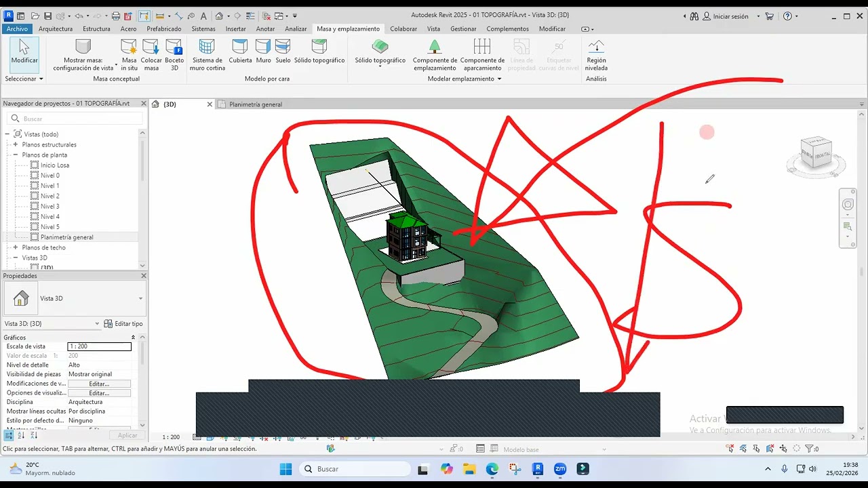The image size is (868, 488).
Task: Open the navigation wheel on the view bar
Action: 848,205
